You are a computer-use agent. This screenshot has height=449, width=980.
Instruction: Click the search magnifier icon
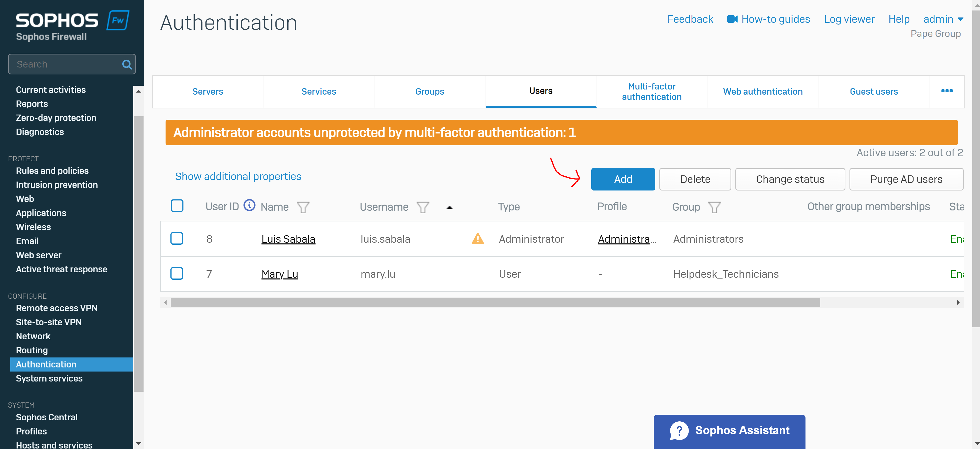point(127,64)
